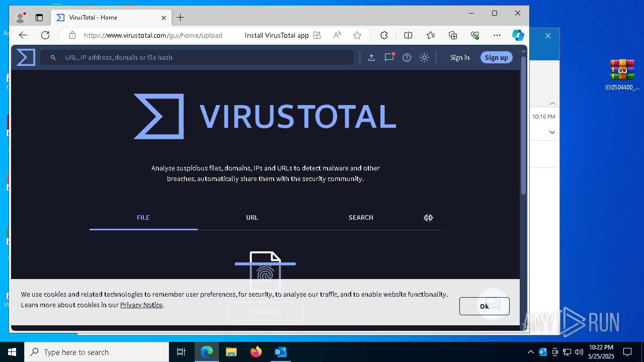644x362 pixels.
Task: Minimize the Edge browser window
Action: 471,13
